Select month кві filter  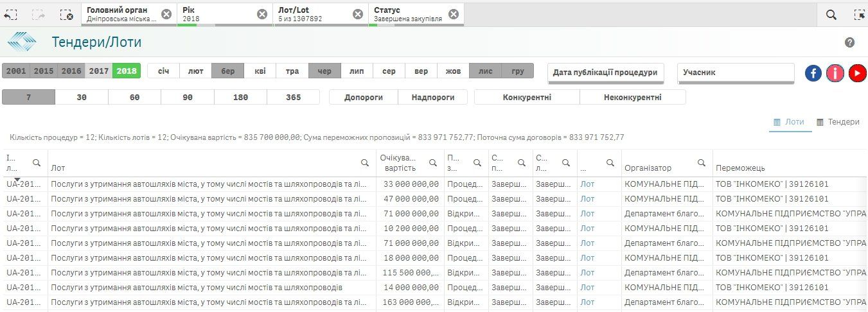(260, 71)
